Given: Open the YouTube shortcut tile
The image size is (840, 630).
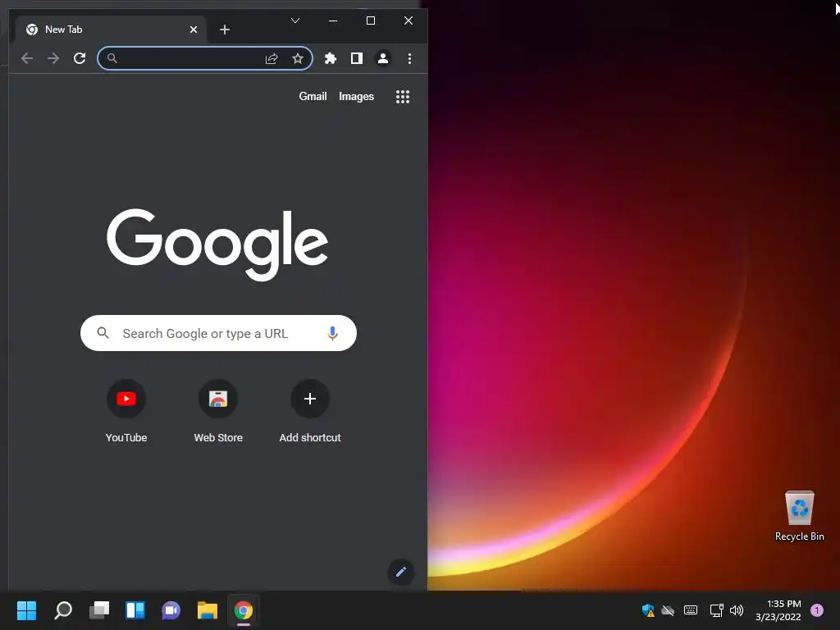Looking at the screenshot, I should coord(126,412).
